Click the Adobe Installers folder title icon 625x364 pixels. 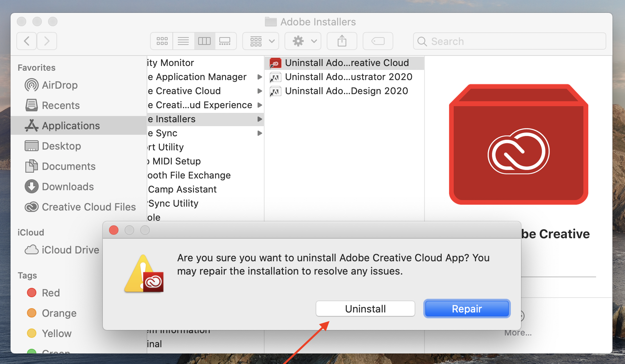[x=270, y=21]
